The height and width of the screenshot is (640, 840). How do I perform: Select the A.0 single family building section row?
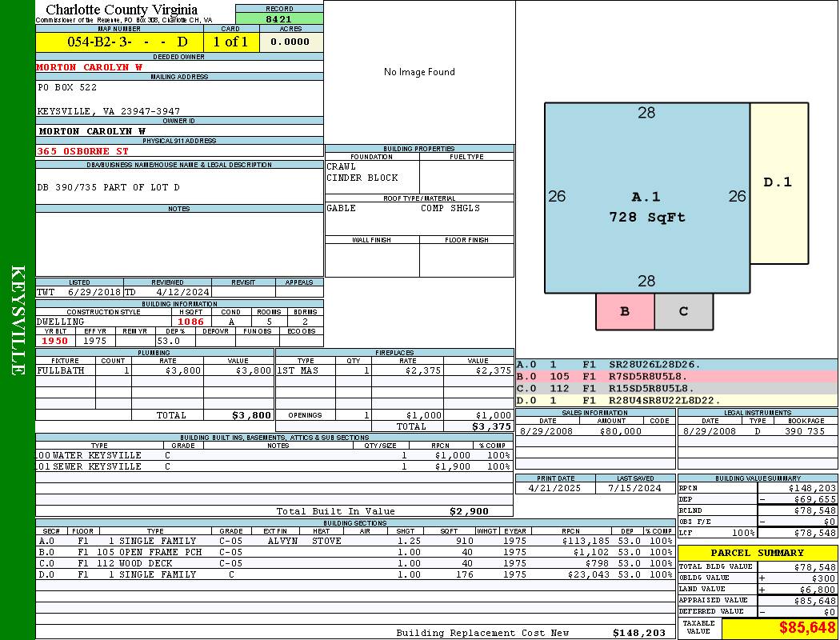[x=352, y=541]
